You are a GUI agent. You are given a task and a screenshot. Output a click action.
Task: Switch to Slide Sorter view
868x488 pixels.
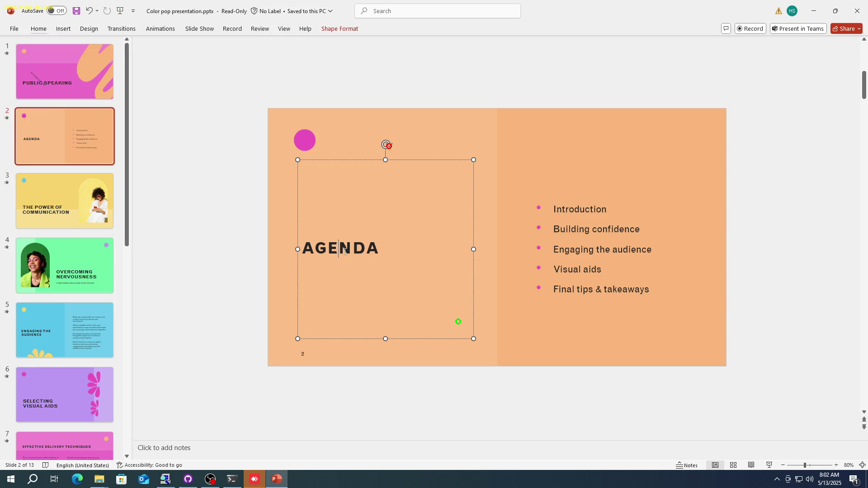(733, 465)
